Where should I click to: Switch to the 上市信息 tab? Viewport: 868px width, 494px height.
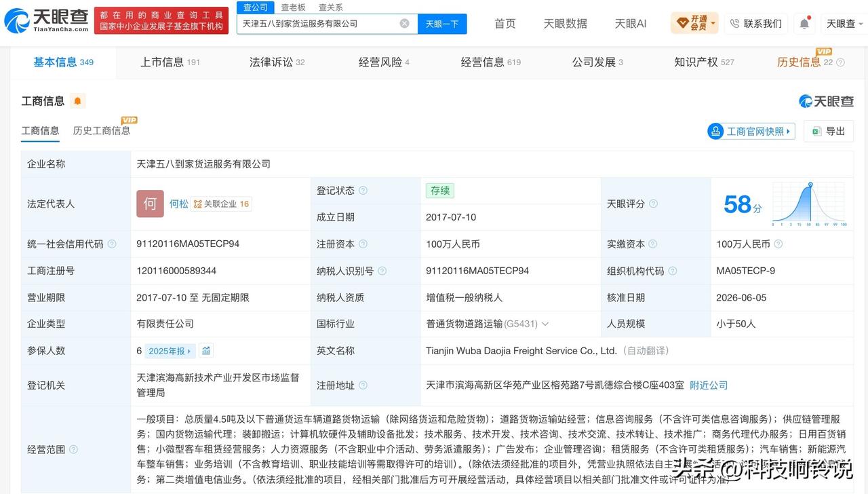(x=170, y=62)
